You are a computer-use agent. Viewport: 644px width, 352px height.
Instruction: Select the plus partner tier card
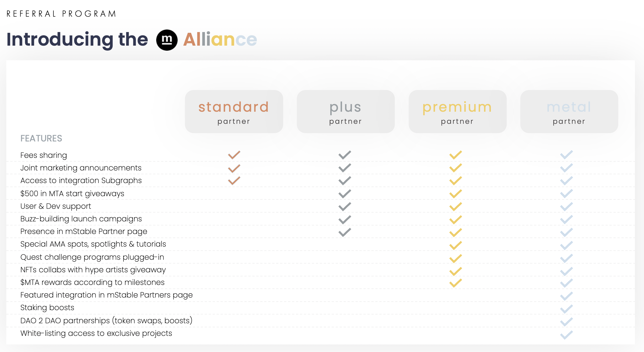click(345, 111)
